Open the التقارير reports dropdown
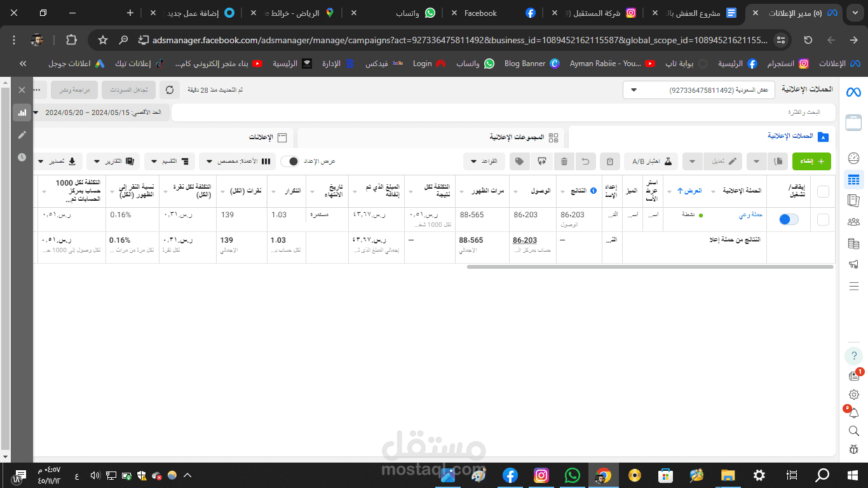868x488 pixels. [x=114, y=161]
